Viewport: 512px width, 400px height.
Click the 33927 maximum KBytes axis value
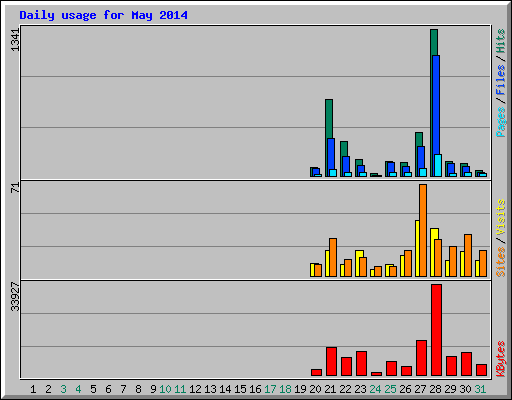pyautogui.click(x=15, y=297)
